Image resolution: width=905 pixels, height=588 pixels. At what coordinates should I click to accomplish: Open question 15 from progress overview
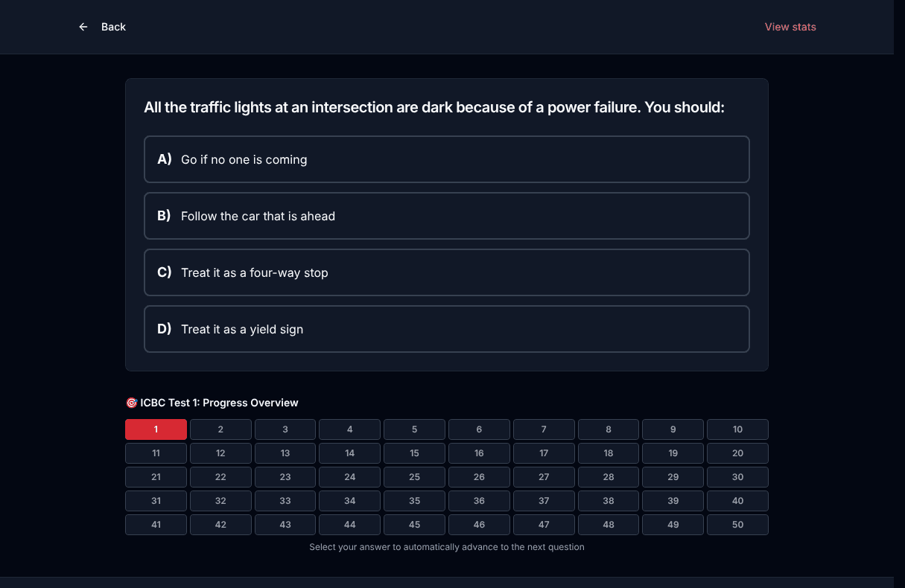tap(414, 453)
